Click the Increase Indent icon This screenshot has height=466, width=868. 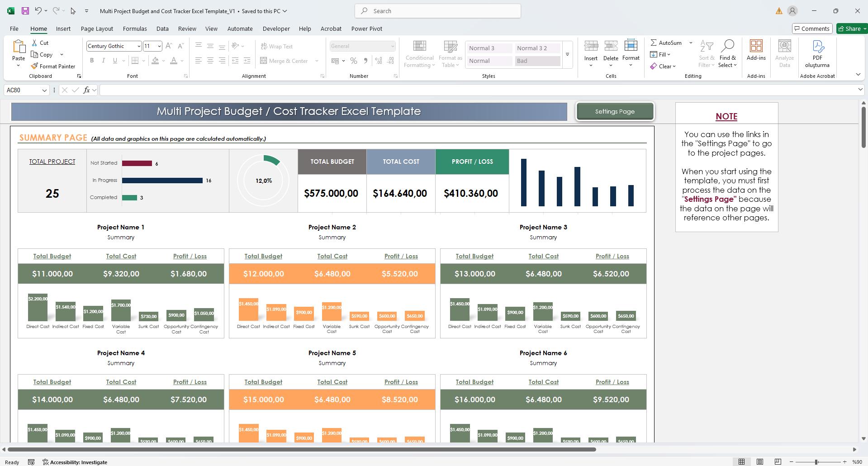[x=247, y=61]
